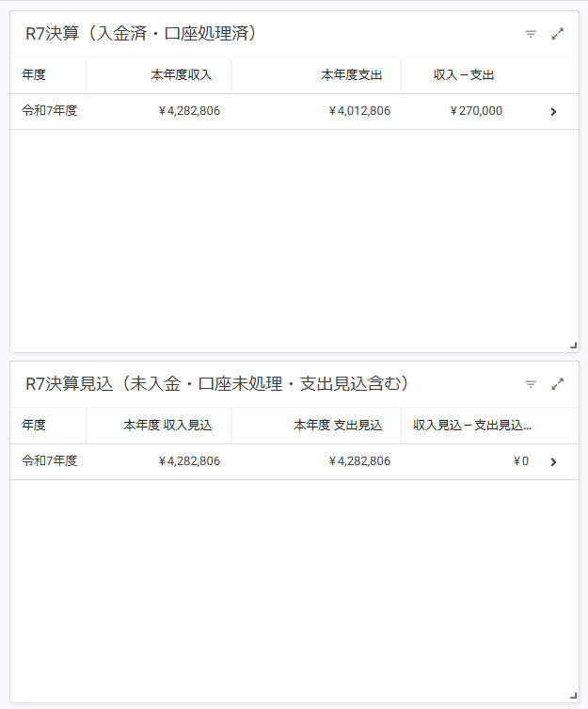Viewport: 588px width, 709px height.
Task: Select ¥0 balance value
Action: [x=520, y=461]
